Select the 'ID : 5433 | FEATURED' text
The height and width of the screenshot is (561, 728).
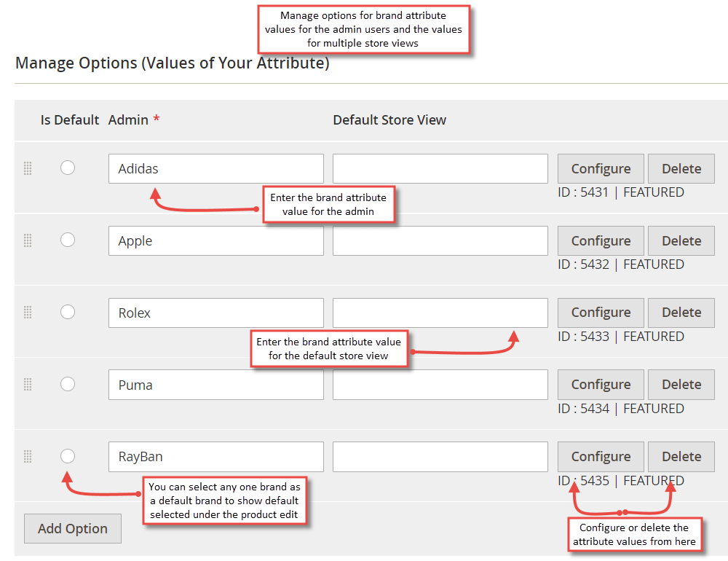click(x=621, y=336)
